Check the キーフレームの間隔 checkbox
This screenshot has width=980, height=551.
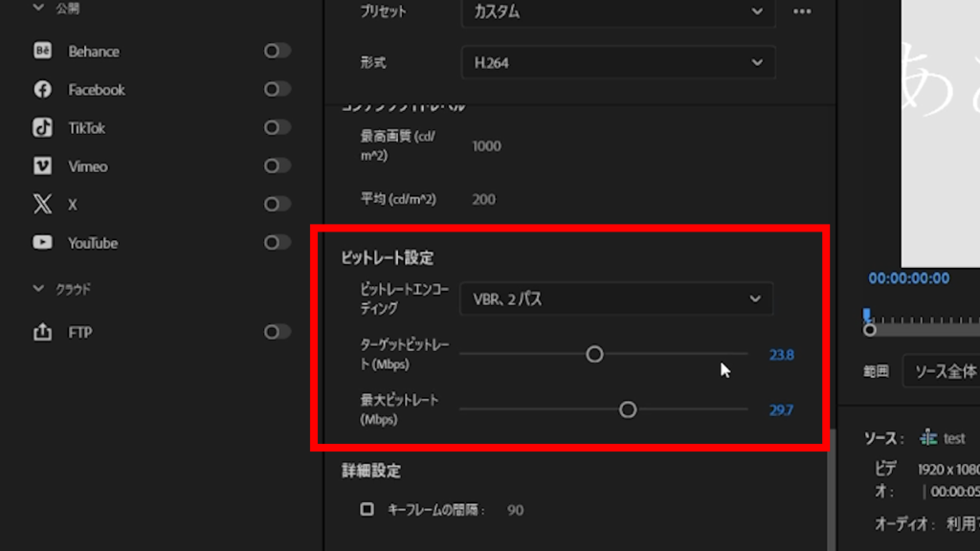367,509
